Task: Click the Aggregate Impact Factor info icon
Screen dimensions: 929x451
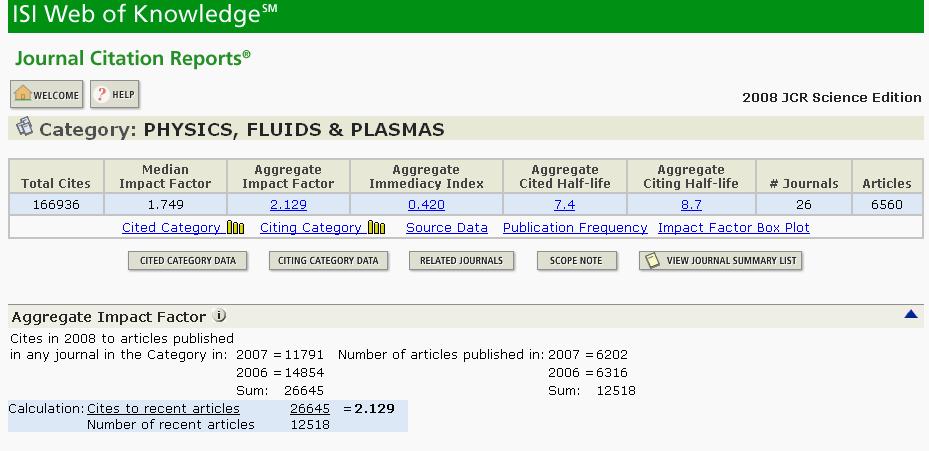Action: pos(219,316)
